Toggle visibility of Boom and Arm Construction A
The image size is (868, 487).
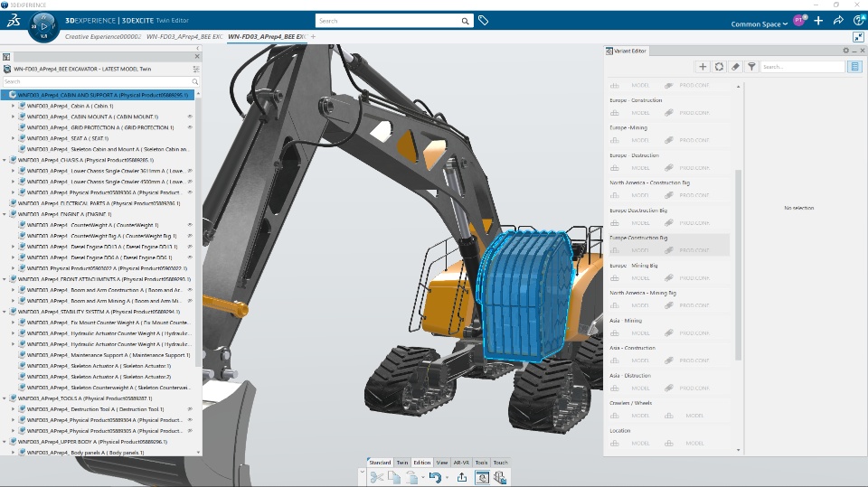click(190, 290)
